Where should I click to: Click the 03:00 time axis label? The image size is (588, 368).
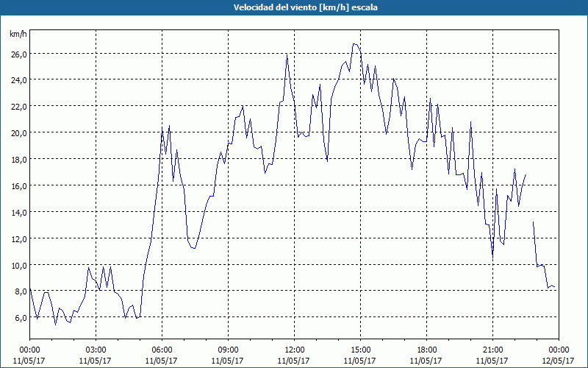96,350
